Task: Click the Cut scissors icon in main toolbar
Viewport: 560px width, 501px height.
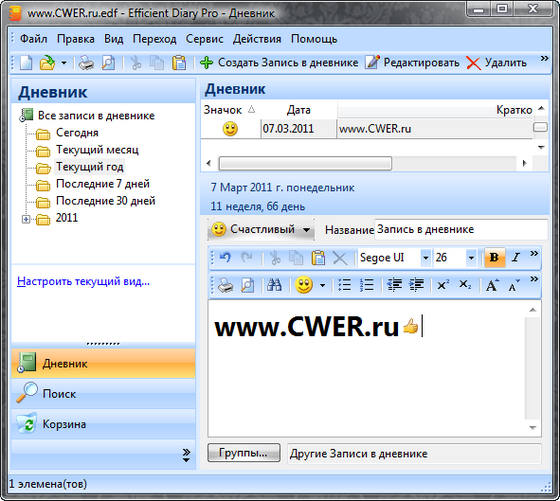Action: pos(136,63)
